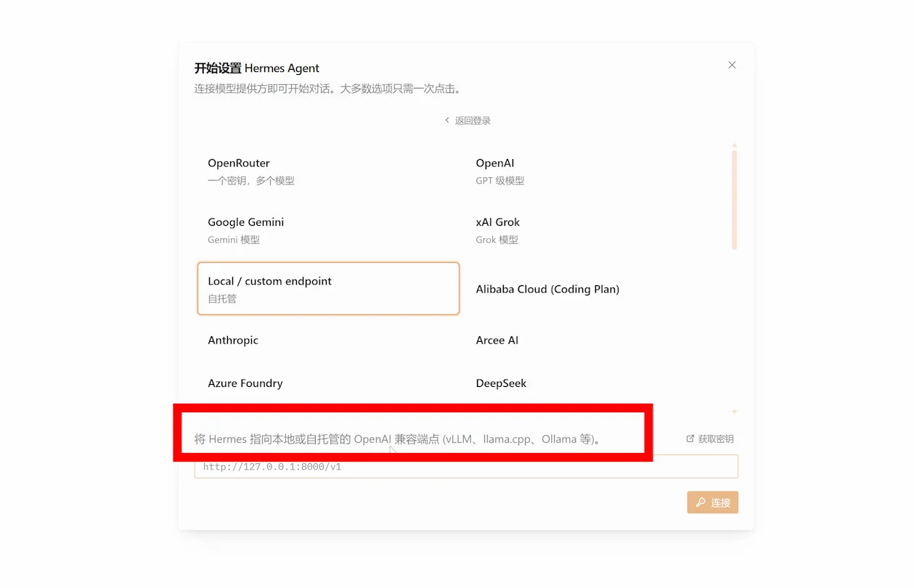Focus the endpoint URL input field

pyautogui.click(x=466, y=467)
